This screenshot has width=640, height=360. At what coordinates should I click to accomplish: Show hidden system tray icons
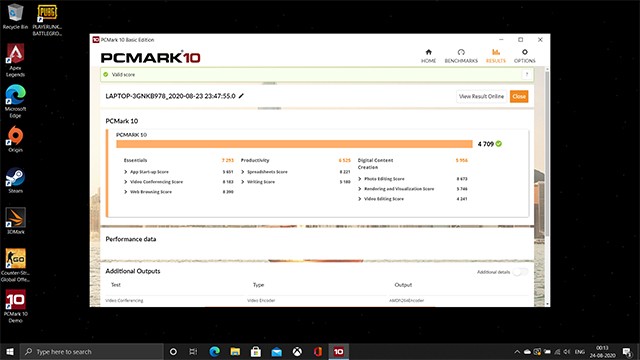coord(517,351)
